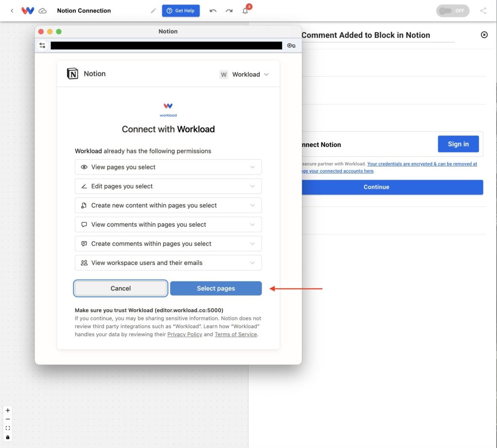
Task: Click the Get Help button
Action: pyautogui.click(x=181, y=11)
